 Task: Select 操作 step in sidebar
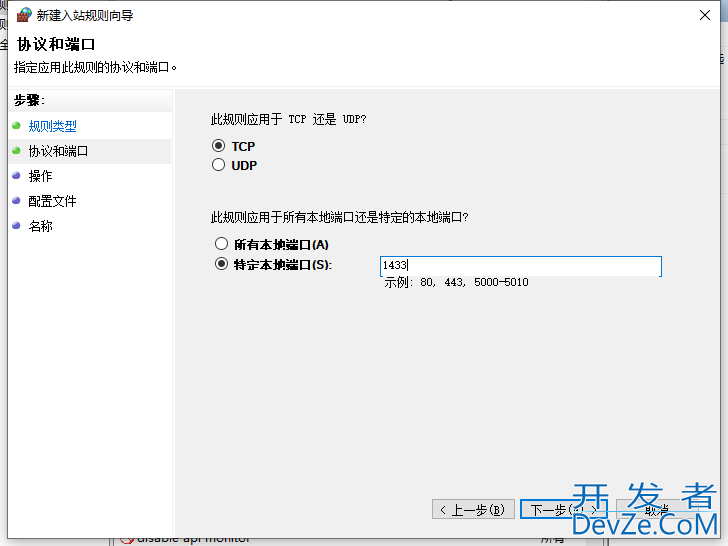40,176
